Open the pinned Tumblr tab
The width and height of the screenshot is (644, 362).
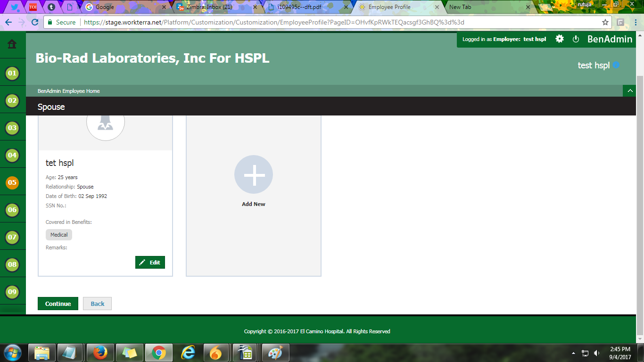coord(51,7)
